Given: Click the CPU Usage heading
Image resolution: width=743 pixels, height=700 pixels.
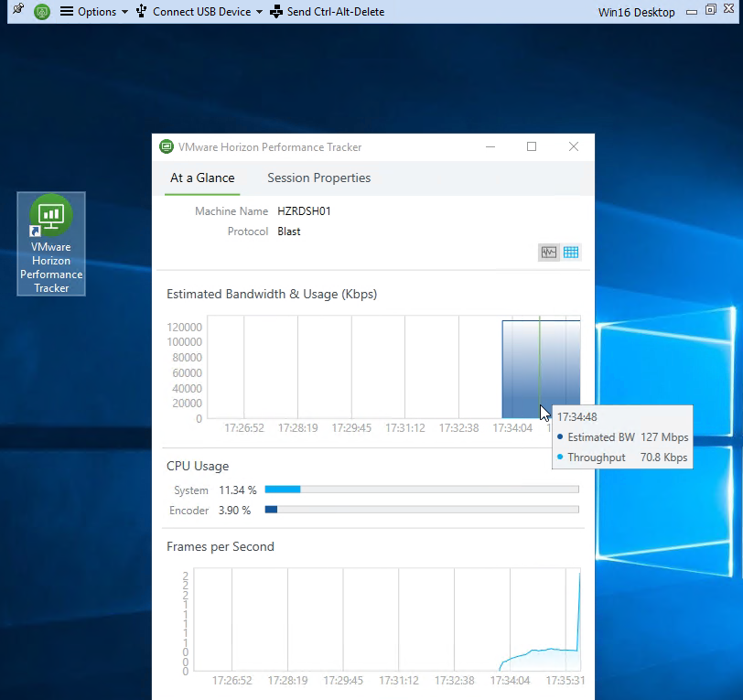Looking at the screenshot, I should (198, 467).
